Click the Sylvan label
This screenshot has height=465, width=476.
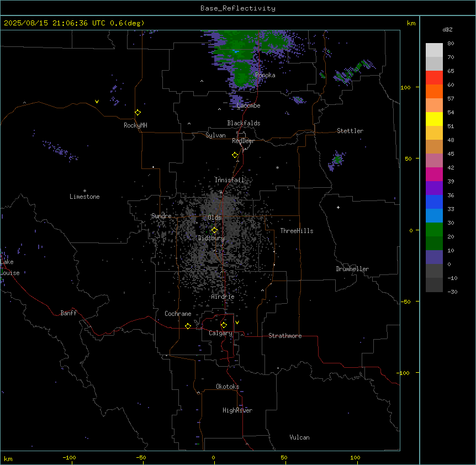pyautogui.click(x=215, y=135)
